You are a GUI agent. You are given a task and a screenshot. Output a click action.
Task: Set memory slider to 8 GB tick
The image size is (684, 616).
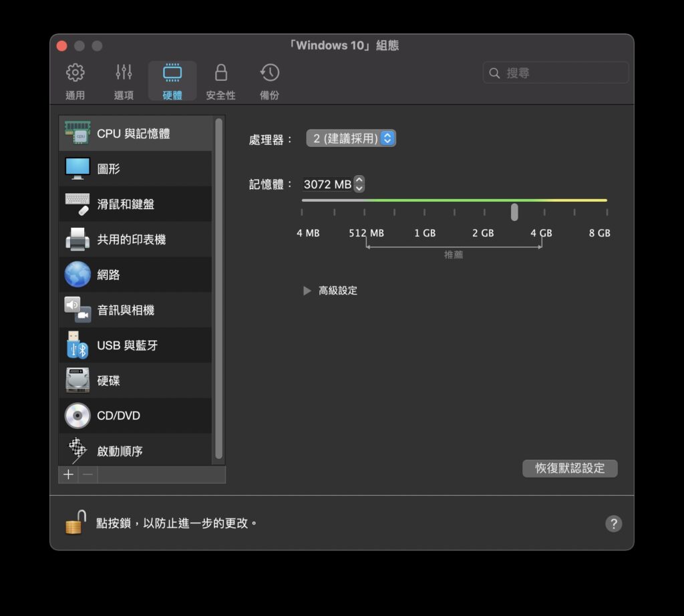point(607,212)
